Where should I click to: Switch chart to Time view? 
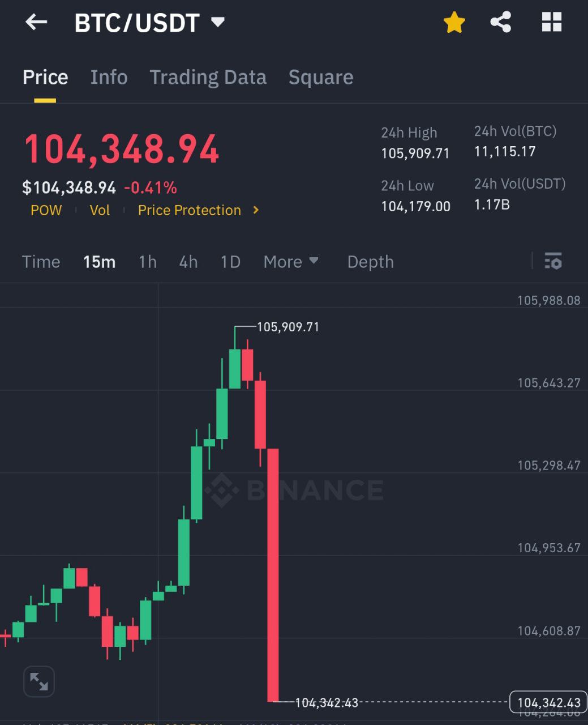(41, 262)
